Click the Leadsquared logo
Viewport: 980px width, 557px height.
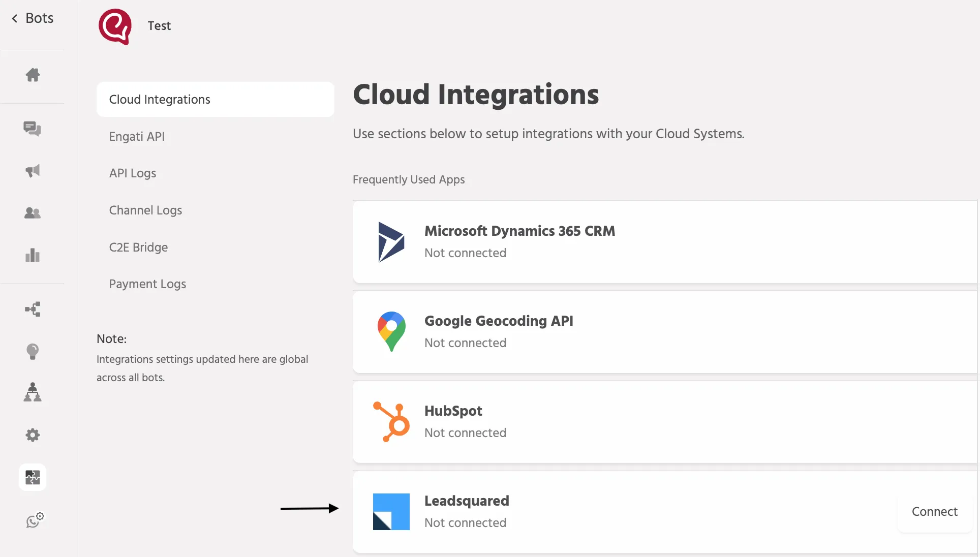(x=391, y=512)
